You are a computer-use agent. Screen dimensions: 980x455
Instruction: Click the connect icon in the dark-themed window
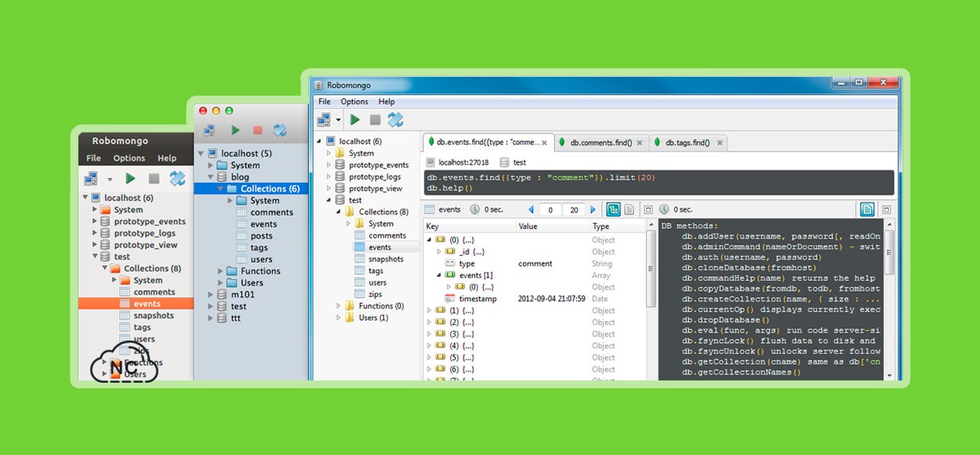tap(91, 179)
